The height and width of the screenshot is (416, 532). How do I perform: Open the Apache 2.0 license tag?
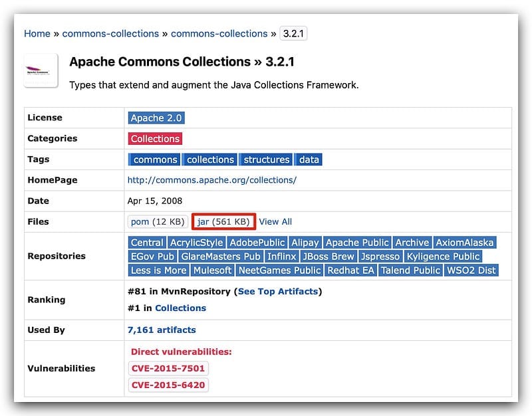pyautogui.click(x=156, y=118)
